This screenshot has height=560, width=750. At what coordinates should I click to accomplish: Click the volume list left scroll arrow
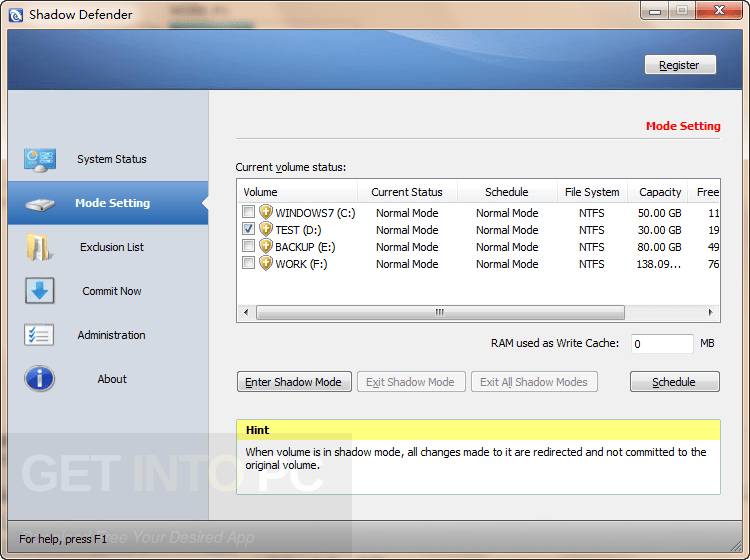tap(246, 312)
